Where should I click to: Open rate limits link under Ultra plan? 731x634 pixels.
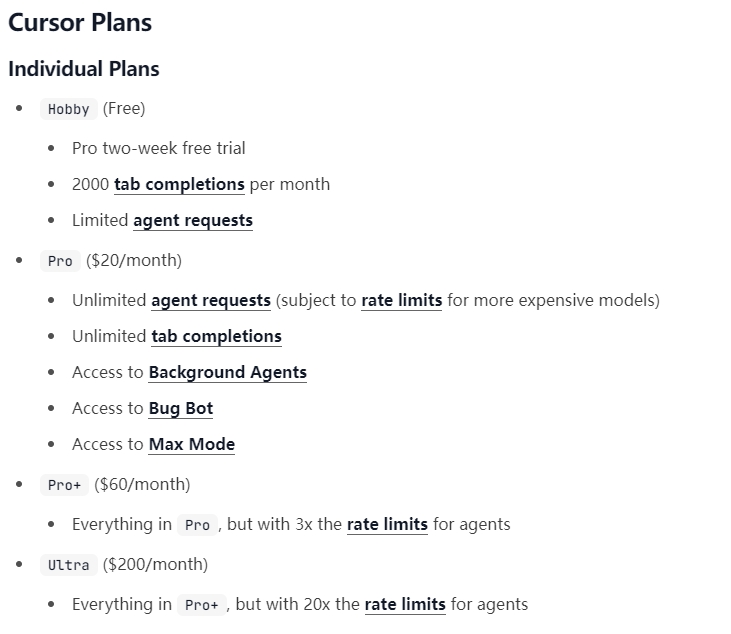(405, 605)
